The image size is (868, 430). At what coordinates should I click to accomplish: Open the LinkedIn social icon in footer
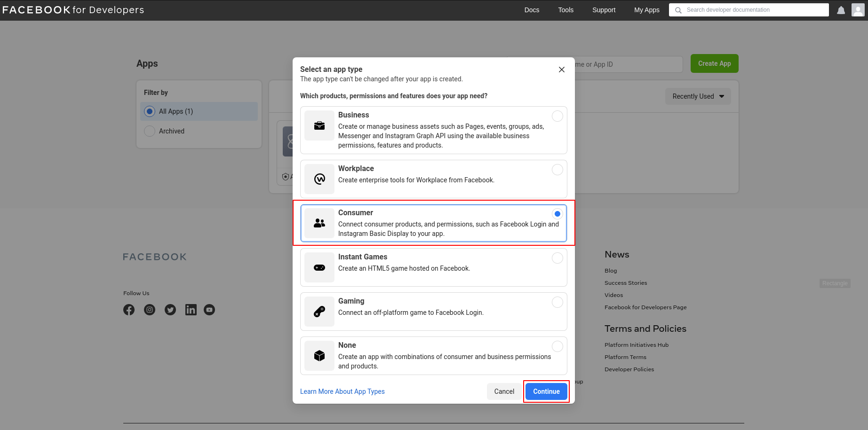tap(191, 310)
